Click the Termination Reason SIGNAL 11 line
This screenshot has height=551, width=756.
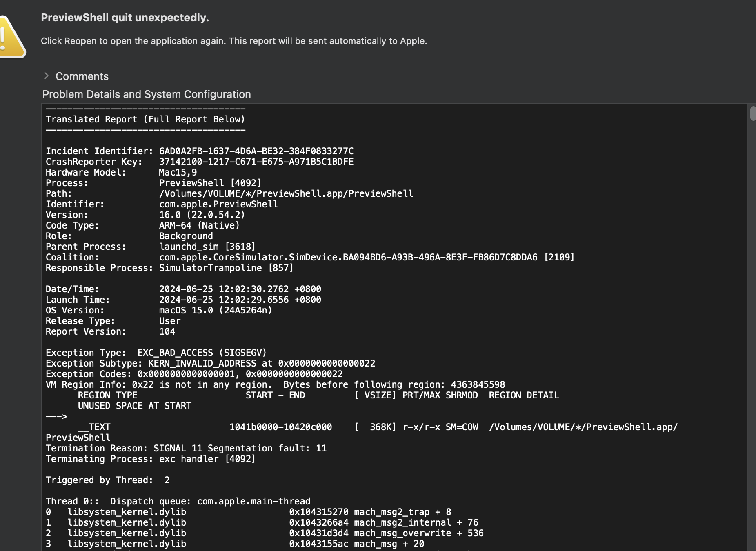(x=186, y=448)
